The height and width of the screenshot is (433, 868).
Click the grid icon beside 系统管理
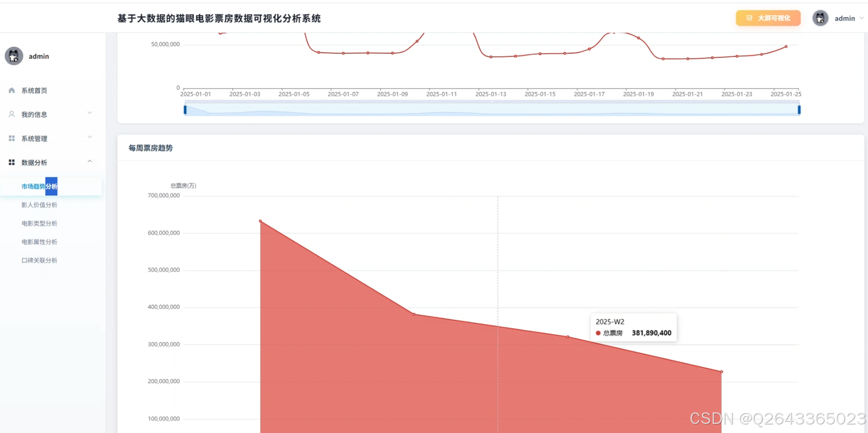pyautogui.click(x=12, y=139)
